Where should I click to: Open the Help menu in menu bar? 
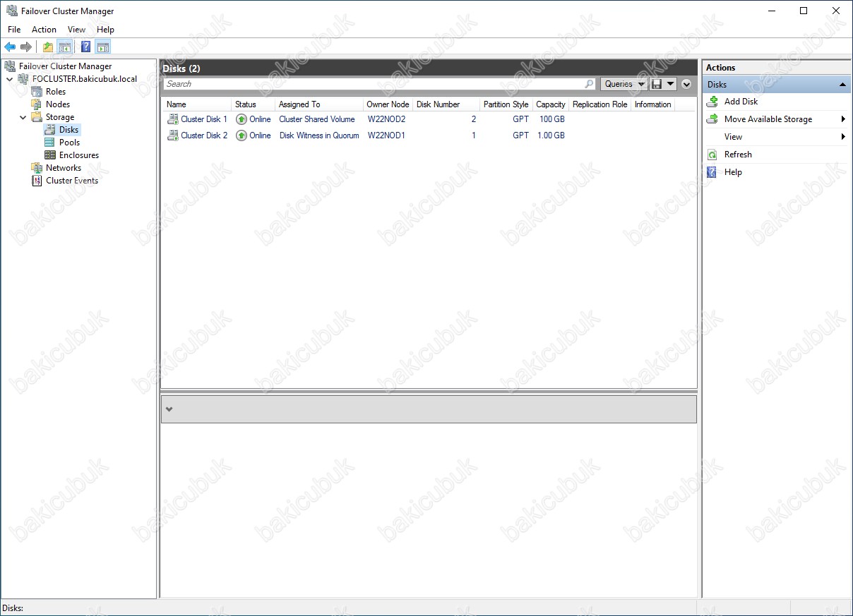pyautogui.click(x=105, y=30)
